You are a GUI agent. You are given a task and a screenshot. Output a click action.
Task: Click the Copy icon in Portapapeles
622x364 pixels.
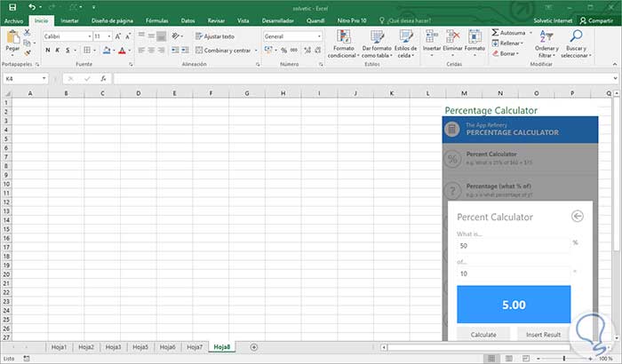[x=27, y=43]
